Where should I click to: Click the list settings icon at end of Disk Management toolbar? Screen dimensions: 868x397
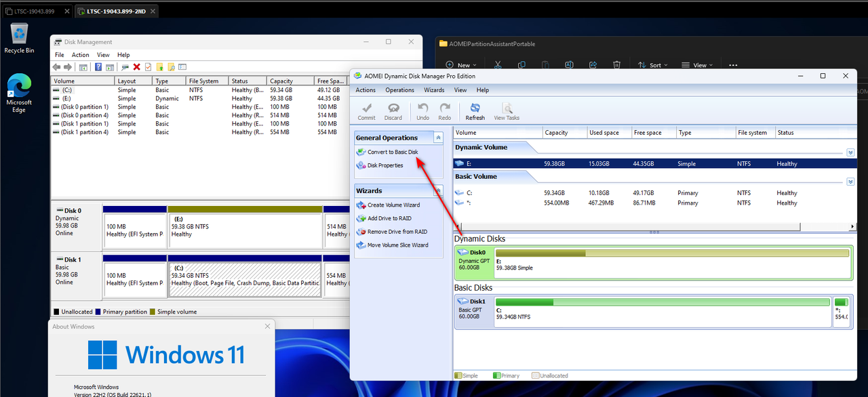(182, 67)
